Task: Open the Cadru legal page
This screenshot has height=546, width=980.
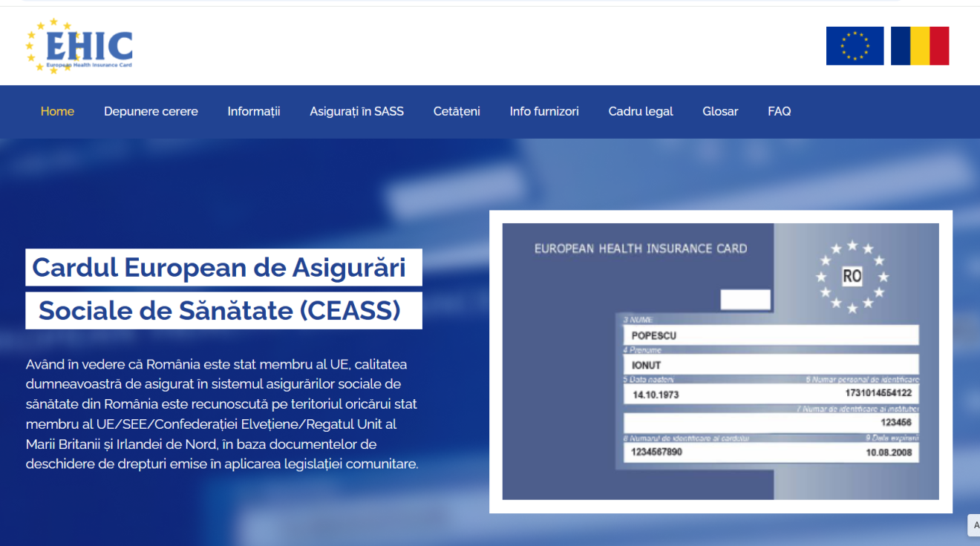Action: coord(640,111)
